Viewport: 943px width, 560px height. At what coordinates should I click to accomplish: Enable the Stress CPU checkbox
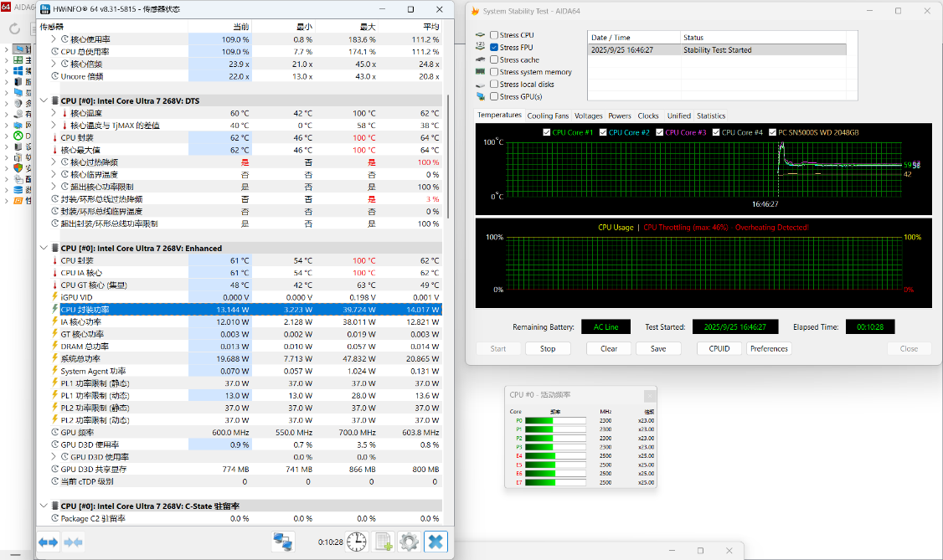click(x=494, y=35)
